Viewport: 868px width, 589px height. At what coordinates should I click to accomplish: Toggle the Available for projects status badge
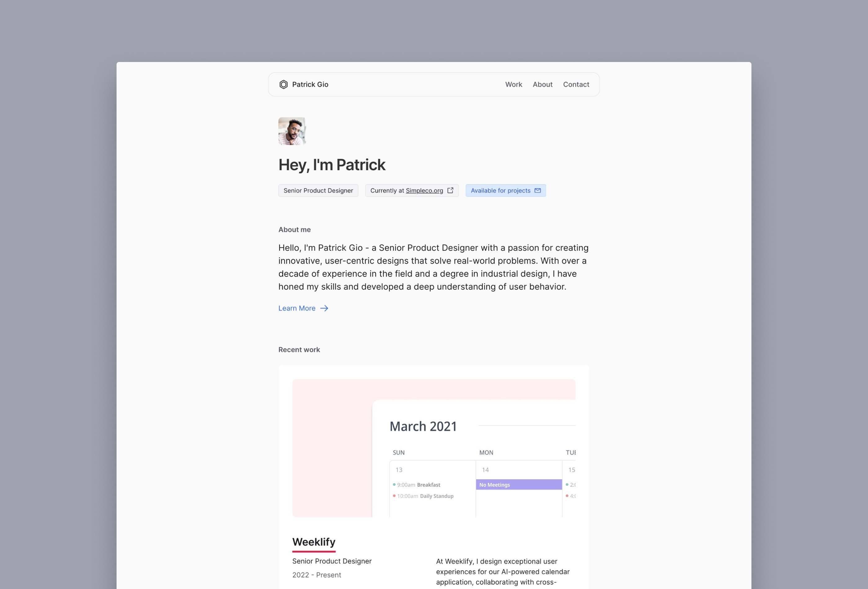(x=506, y=190)
